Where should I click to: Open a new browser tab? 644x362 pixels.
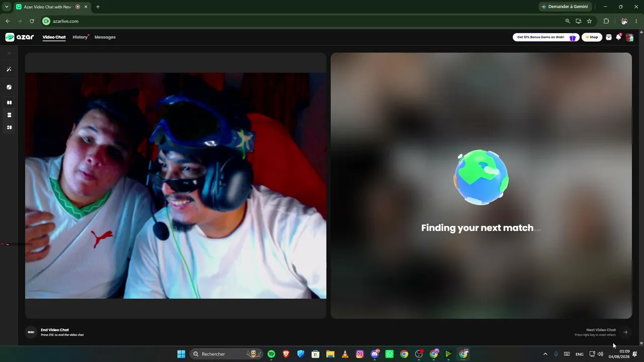click(x=98, y=7)
